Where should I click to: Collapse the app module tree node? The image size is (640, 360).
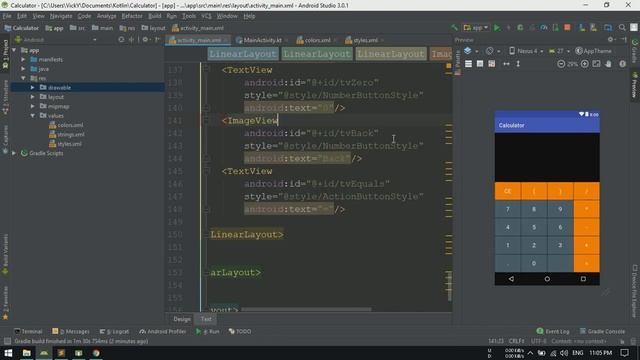click(x=15, y=50)
